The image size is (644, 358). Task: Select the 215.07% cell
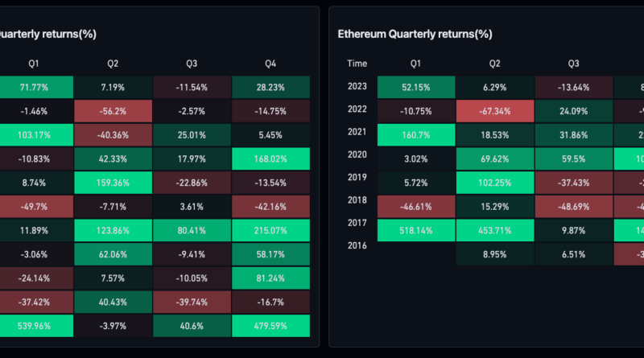click(270, 230)
